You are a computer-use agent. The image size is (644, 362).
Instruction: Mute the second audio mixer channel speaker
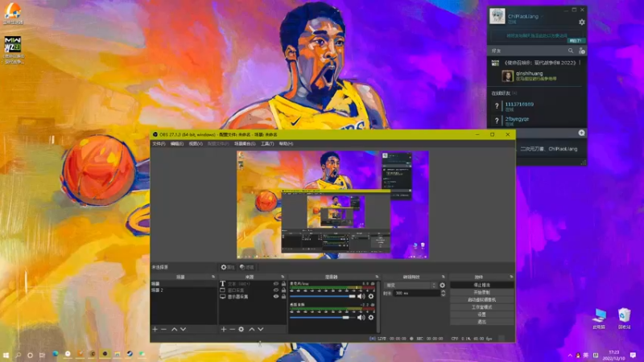click(361, 317)
